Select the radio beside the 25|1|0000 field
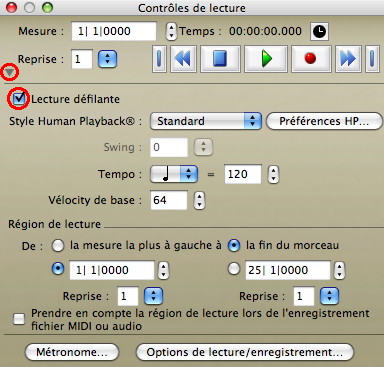The image size is (384, 367). 234,269
